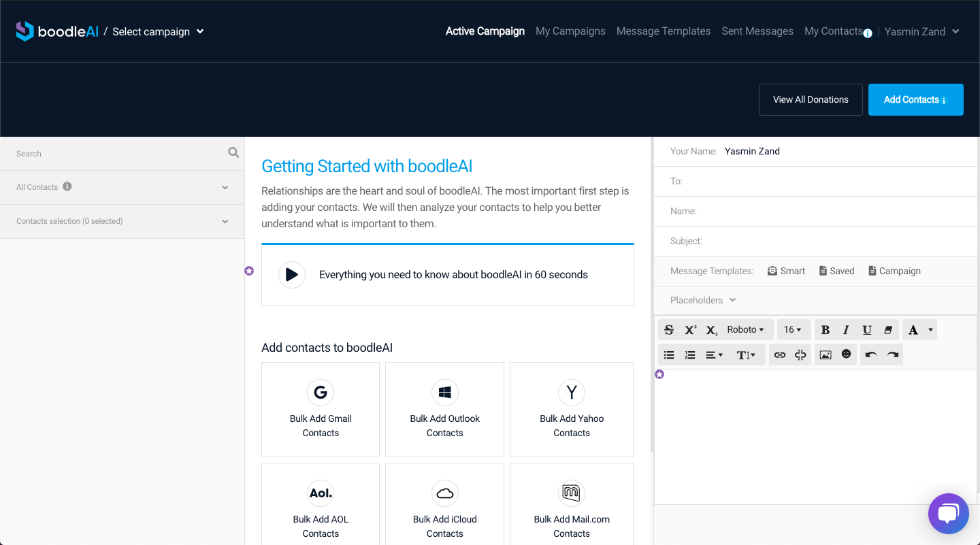980x545 pixels.
Task: Click the Your Name field
Action: (x=815, y=151)
